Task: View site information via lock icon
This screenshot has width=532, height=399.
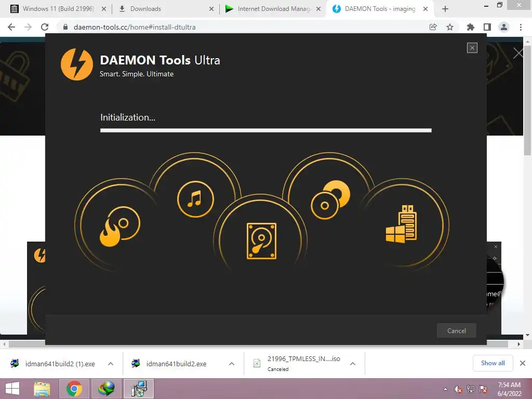Action: point(65,27)
